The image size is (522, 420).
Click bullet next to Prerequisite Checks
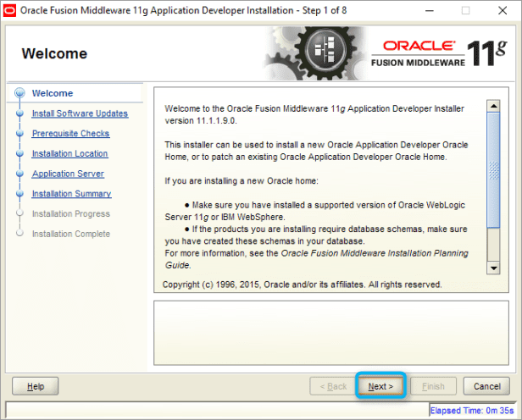20,133
